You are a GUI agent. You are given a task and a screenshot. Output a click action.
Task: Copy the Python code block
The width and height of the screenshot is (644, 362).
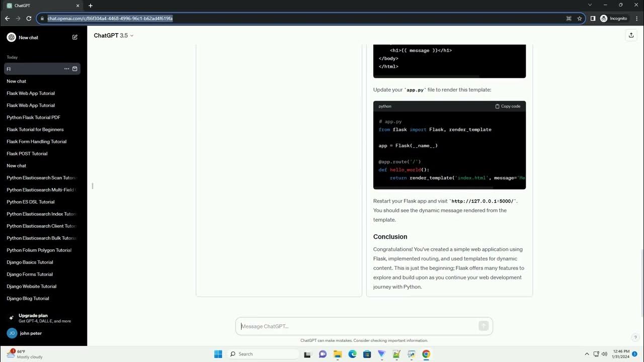click(x=508, y=106)
